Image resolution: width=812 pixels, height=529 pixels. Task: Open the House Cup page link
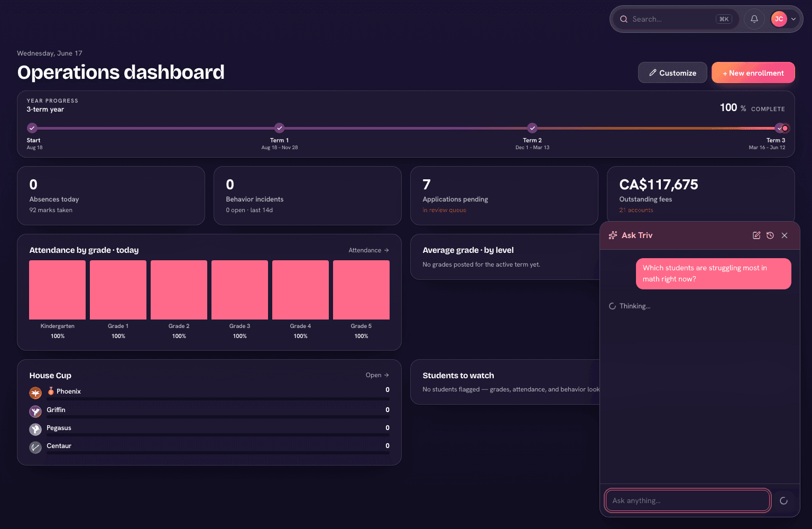point(377,375)
